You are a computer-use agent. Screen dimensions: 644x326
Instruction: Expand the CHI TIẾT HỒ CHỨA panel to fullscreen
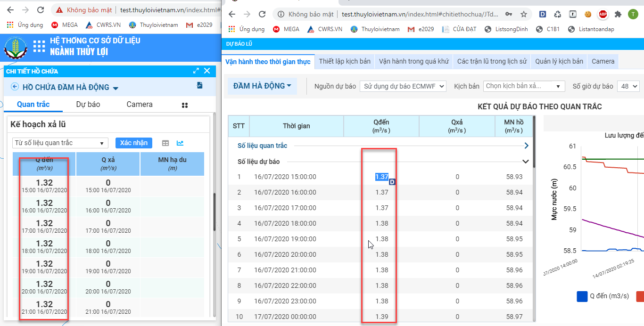pos(196,71)
